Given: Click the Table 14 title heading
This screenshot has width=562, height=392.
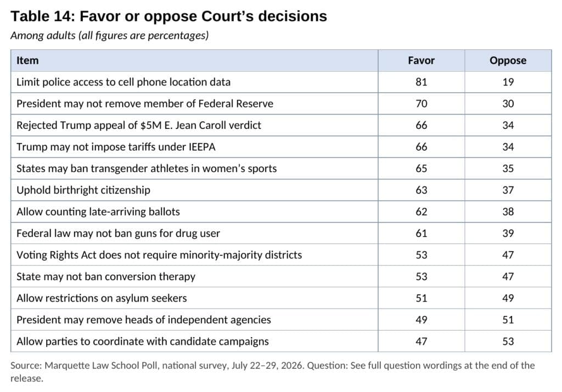Looking at the screenshot, I should [168, 16].
